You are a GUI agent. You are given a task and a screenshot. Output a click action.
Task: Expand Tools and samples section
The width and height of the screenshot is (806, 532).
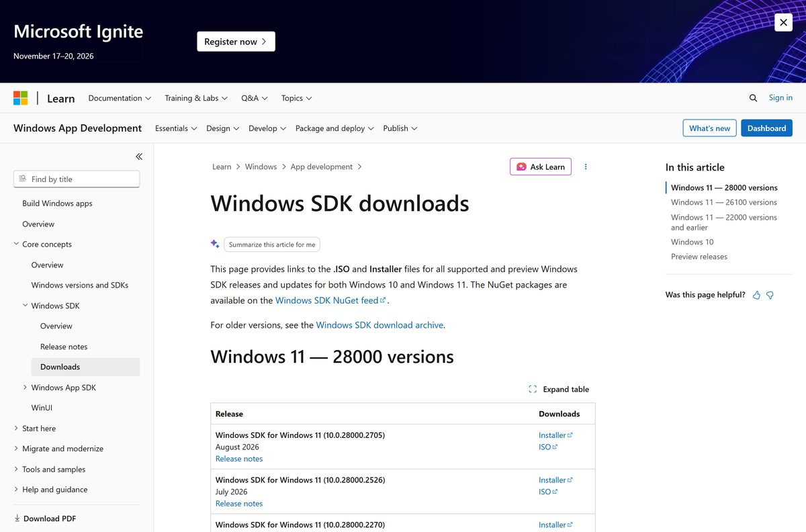click(54, 470)
